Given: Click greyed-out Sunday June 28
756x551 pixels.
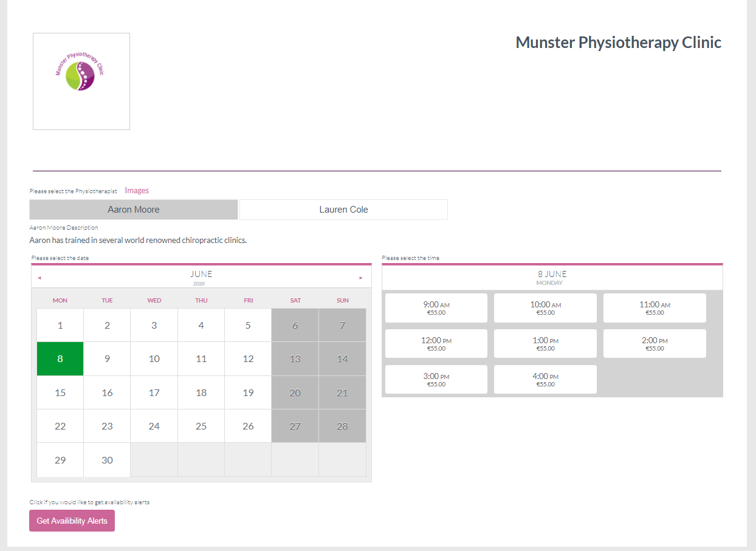Looking at the screenshot, I should pyautogui.click(x=342, y=426).
